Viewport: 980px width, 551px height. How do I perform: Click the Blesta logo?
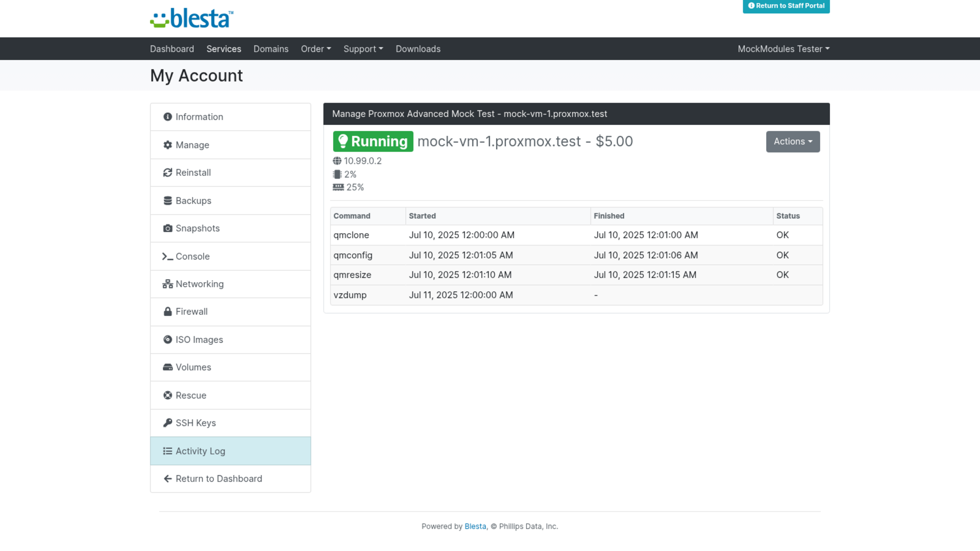[x=192, y=18]
